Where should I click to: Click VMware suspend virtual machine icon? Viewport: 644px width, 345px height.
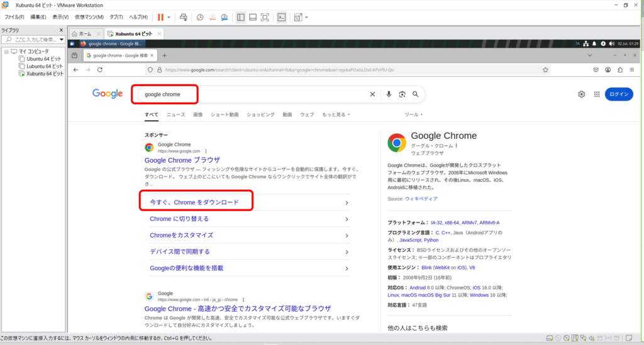click(161, 17)
